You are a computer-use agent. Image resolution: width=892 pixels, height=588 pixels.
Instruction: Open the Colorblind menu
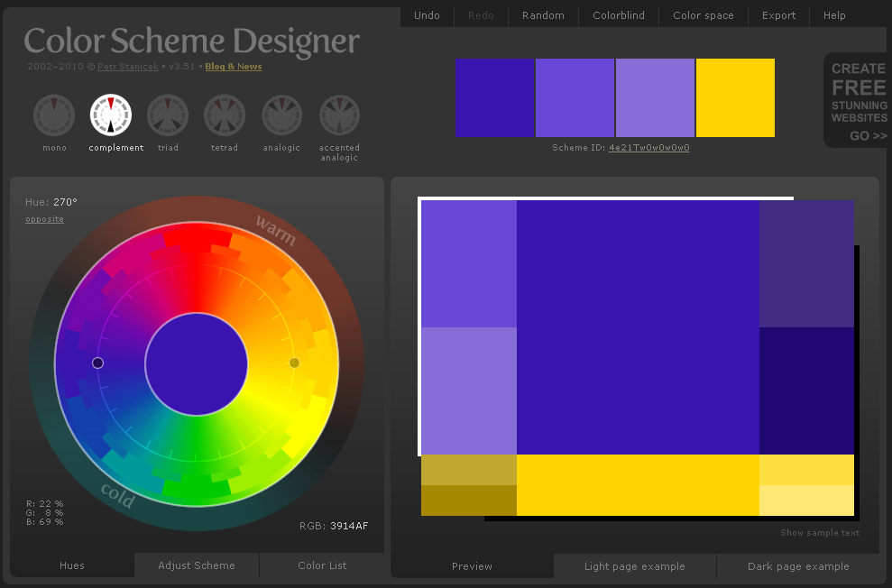619,15
